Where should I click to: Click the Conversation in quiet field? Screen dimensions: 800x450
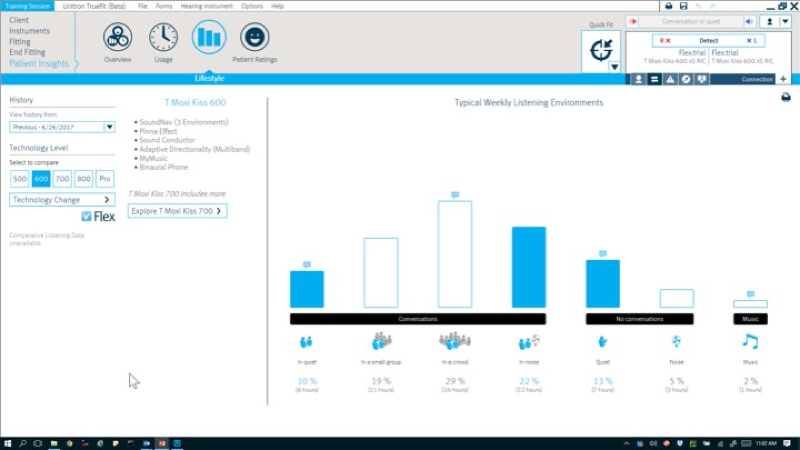[691, 21]
